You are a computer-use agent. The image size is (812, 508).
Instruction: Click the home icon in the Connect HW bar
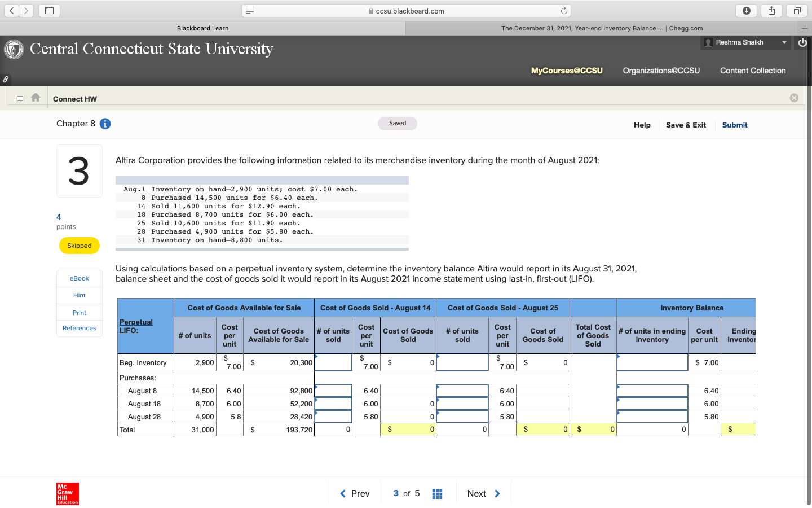36,97
